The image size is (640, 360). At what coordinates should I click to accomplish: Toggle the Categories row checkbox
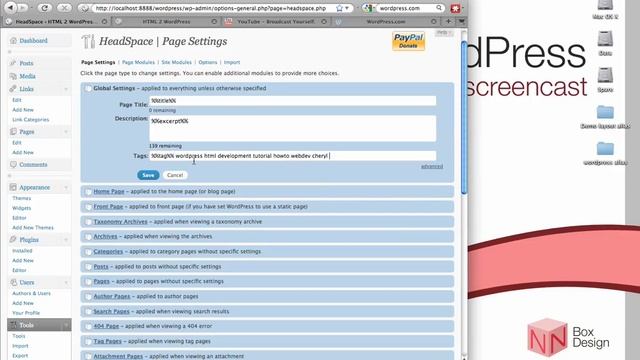coord(88,251)
